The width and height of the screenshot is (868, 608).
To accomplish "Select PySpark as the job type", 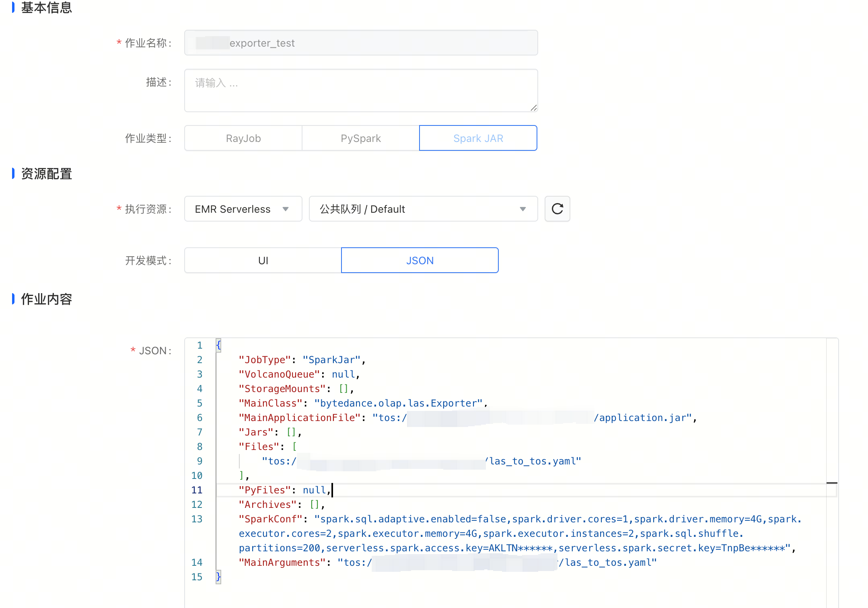I will point(360,138).
